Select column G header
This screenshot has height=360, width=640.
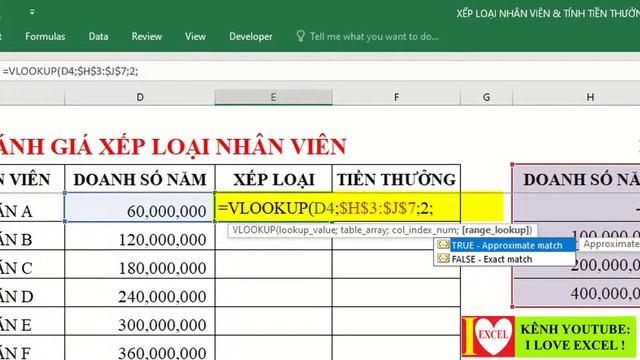(486, 97)
